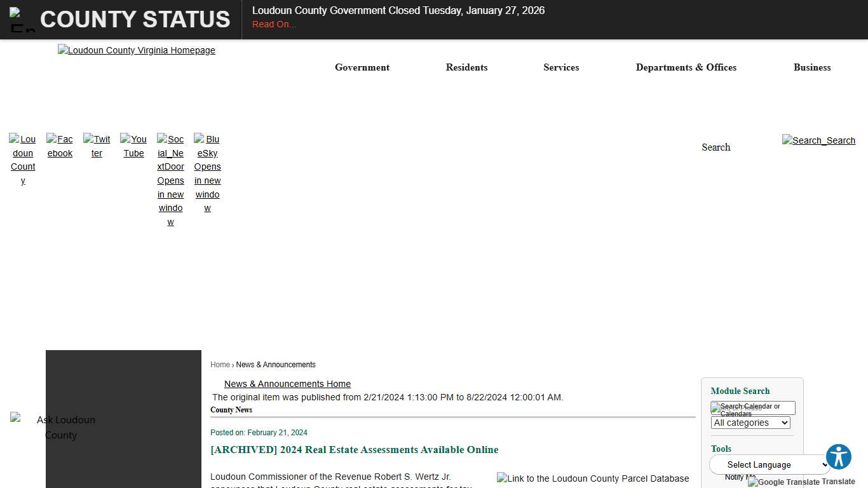
Task: Open the Twitter social icon link
Action: click(x=97, y=146)
